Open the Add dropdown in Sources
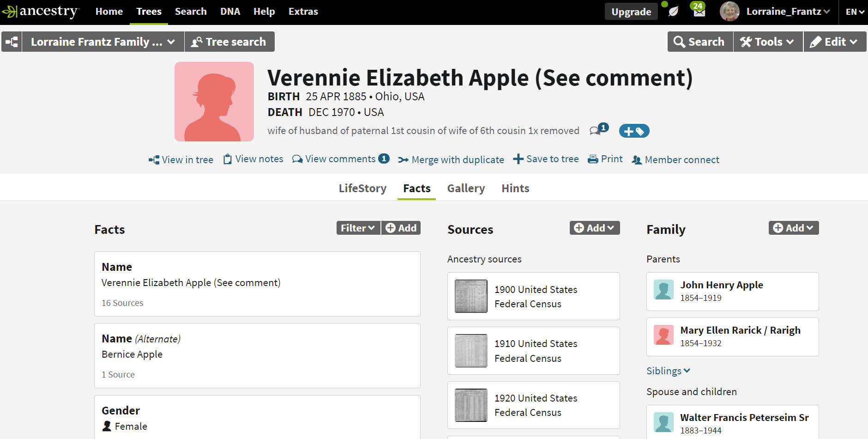 594,228
